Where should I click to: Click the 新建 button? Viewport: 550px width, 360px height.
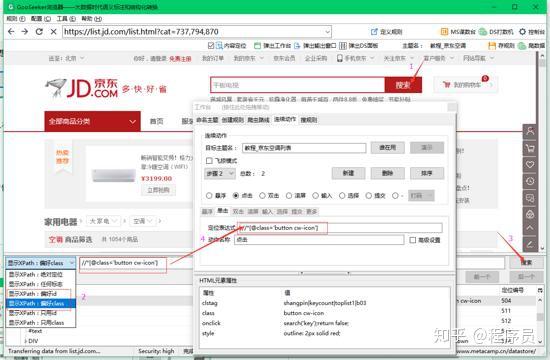[348, 173]
